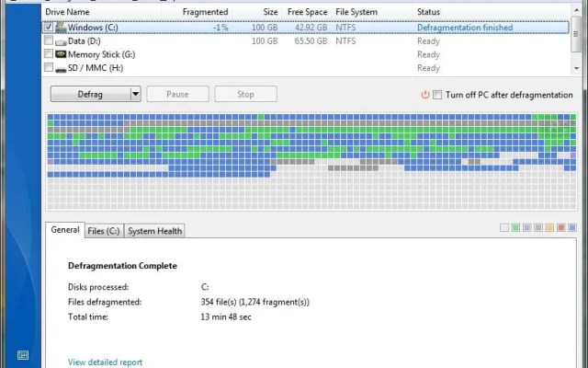588x368 pixels.
Task: Click the Stop button
Action: pos(245,94)
